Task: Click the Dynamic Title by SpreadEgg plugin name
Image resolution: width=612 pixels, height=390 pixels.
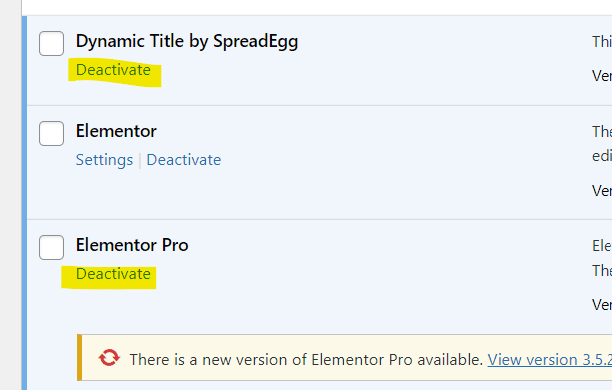Action: click(187, 42)
